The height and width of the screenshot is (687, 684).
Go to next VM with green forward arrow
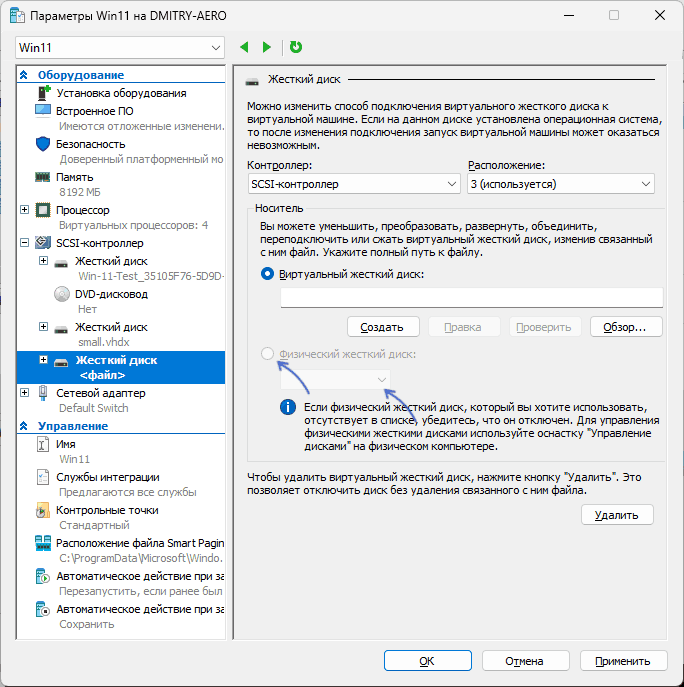coord(266,47)
